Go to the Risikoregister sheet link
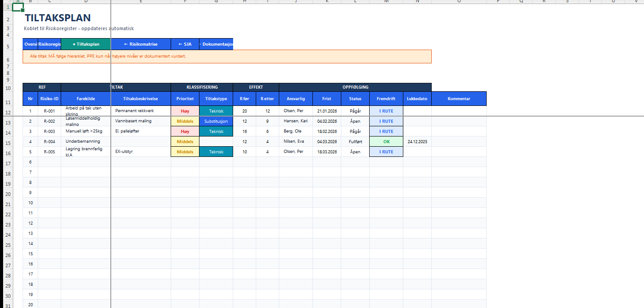The image size is (644, 308). (49, 44)
